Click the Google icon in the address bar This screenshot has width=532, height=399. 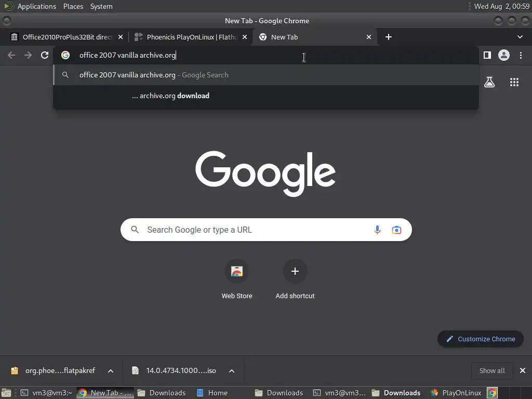pos(65,55)
